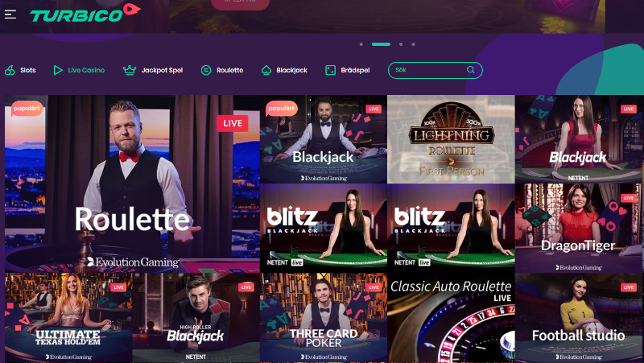Image resolution: width=644 pixels, height=363 pixels.
Task: Launch Lightning Roulette First Person
Action: click(x=451, y=139)
